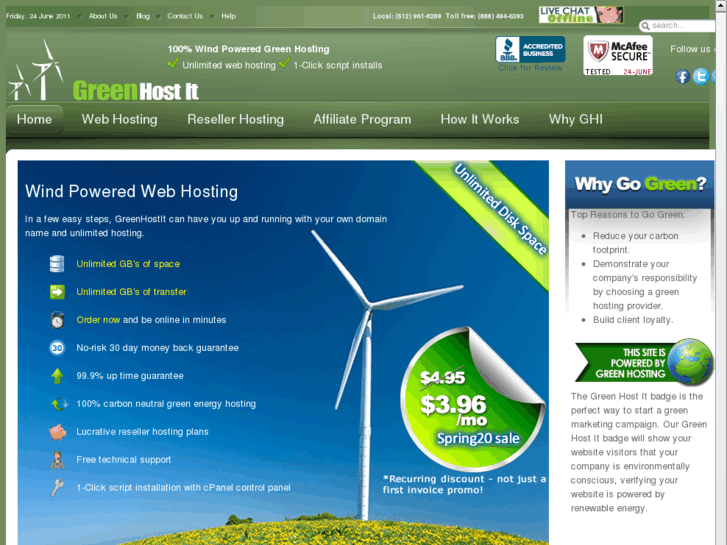Click the Local phone number

(407, 16)
